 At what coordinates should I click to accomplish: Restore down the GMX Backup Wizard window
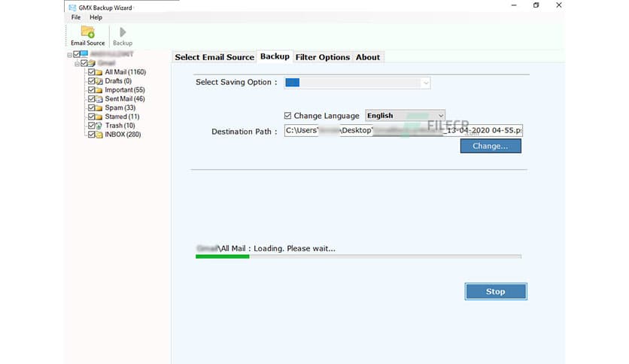[x=536, y=5]
